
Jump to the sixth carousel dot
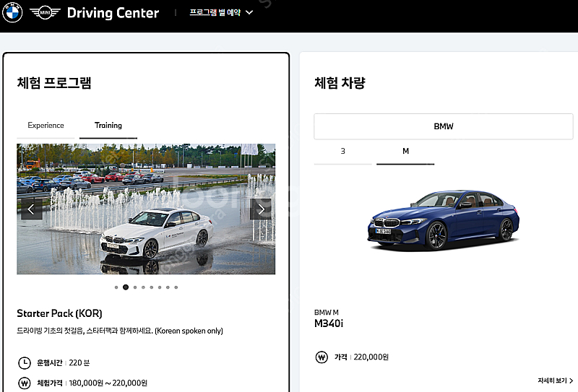pyautogui.click(x=160, y=287)
